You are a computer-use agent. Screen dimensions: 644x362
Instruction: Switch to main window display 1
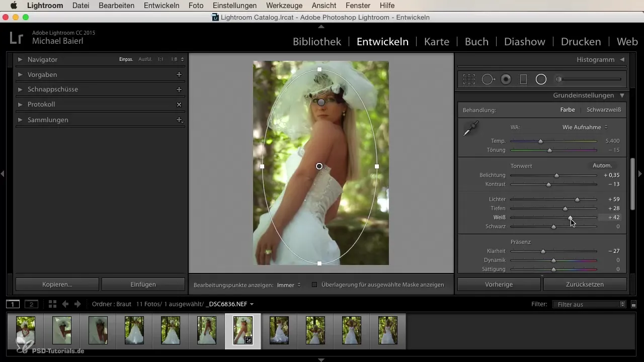pyautogui.click(x=13, y=304)
